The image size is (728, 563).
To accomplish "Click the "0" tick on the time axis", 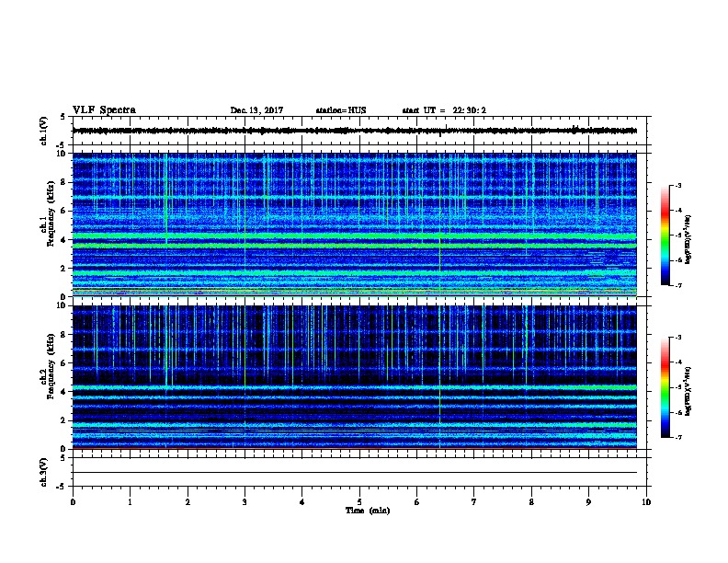I will [x=73, y=502].
